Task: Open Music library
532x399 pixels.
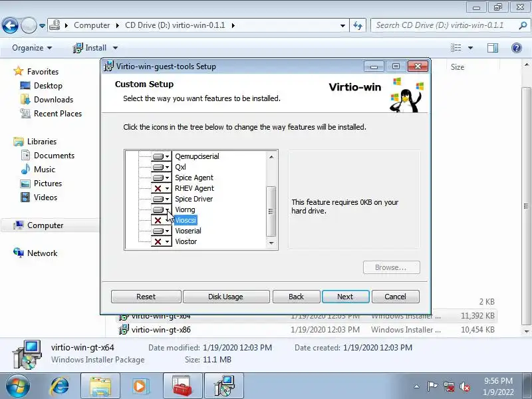Action: pyautogui.click(x=44, y=169)
